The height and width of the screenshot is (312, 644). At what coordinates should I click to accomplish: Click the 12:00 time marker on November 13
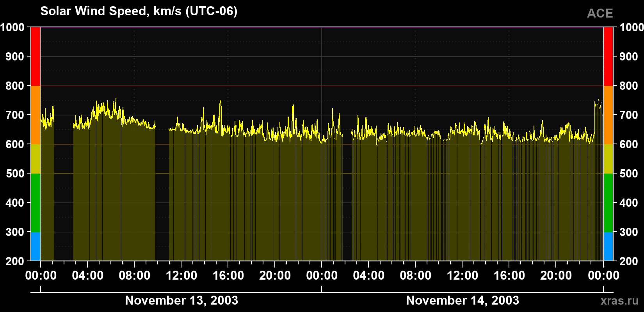pyautogui.click(x=181, y=275)
